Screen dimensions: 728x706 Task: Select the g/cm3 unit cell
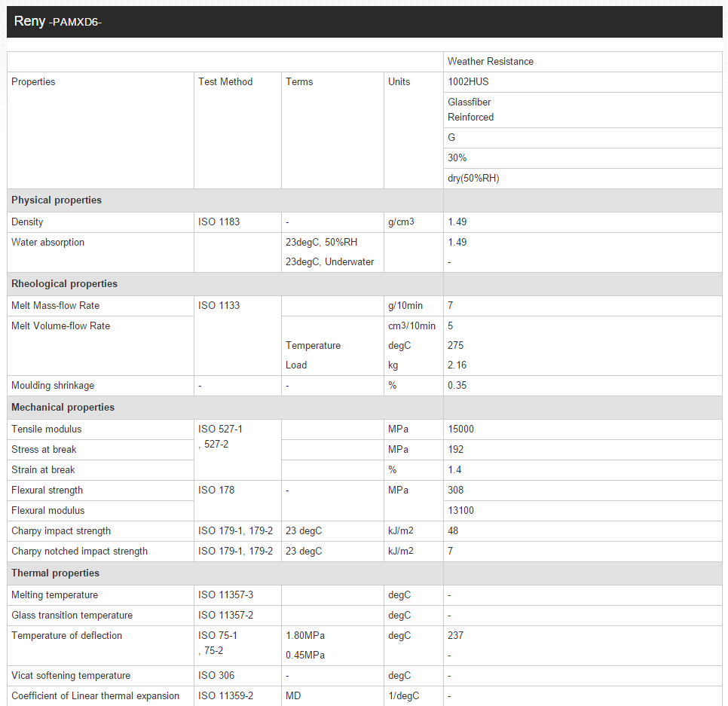pos(414,222)
